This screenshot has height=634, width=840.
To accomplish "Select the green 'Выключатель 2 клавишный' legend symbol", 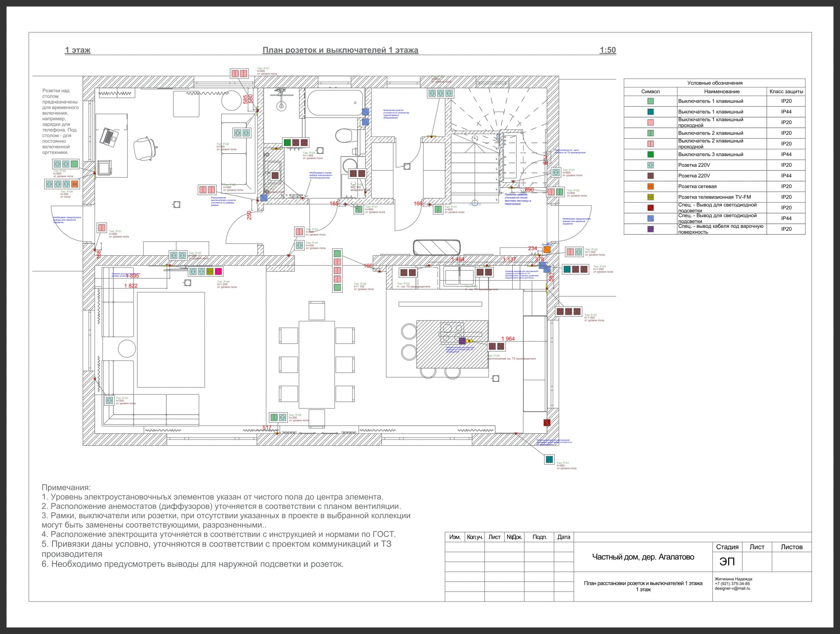I will (650, 133).
